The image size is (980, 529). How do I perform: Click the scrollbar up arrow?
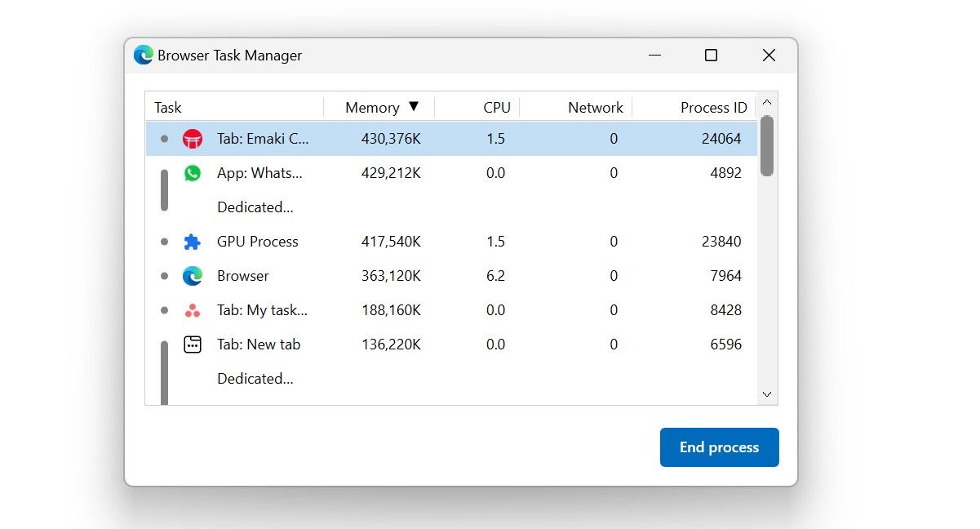pos(766,102)
